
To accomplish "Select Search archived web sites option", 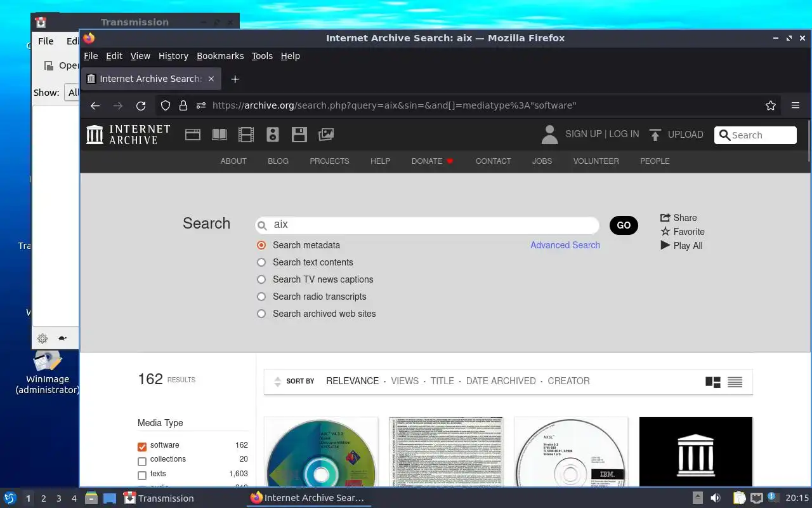I will coord(261,314).
